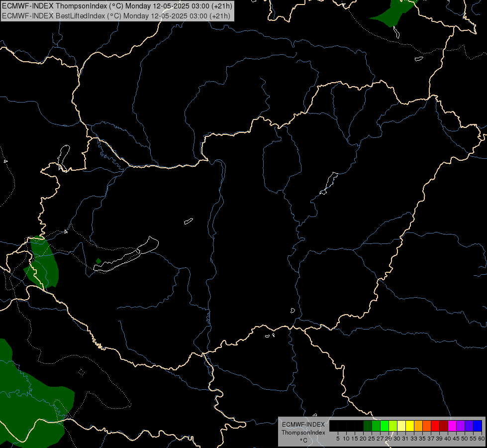This screenshot has height=448, width=487.
Task: Select the violet 50-55 legend swatch
Action: pos(469,426)
